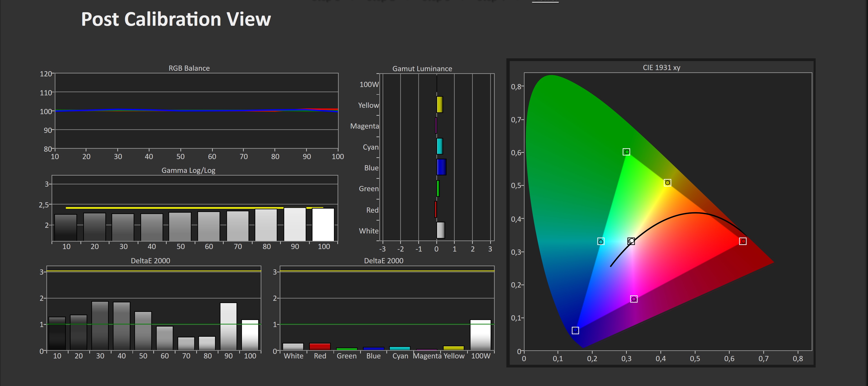Select the Cyan bar in Gamut Luminance
This screenshot has height=386, width=868.
439,146
